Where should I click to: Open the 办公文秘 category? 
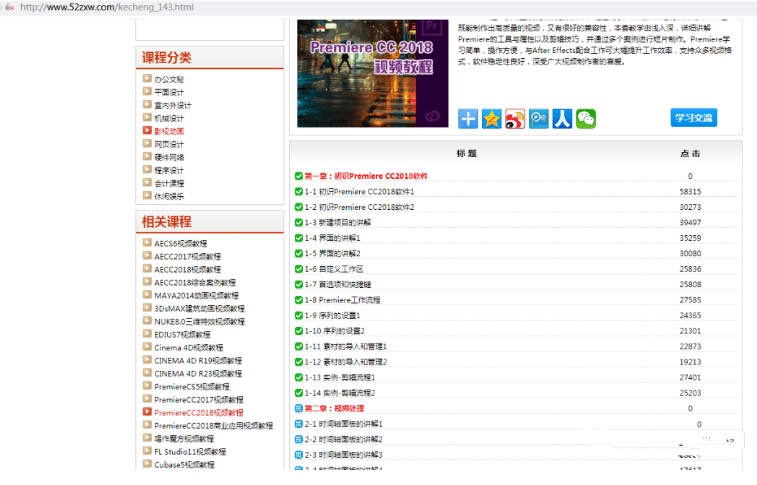pyautogui.click(x=169, y=79)
